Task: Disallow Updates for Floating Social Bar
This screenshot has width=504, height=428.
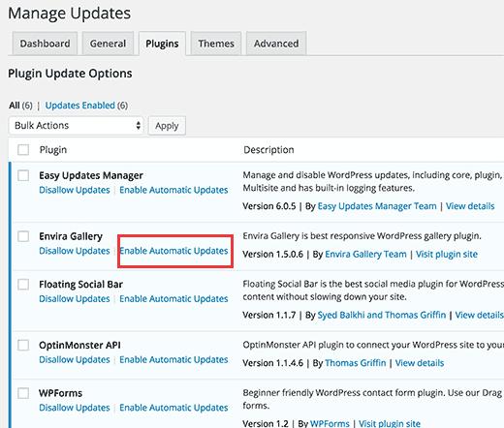Action: pos(75,299)
